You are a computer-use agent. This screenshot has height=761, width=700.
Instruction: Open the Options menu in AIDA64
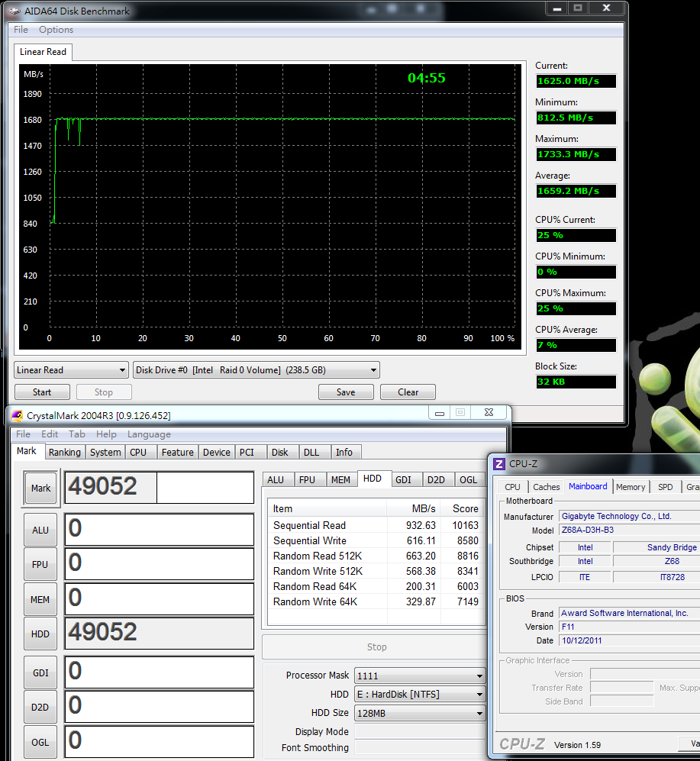click(x=56, y=30)
